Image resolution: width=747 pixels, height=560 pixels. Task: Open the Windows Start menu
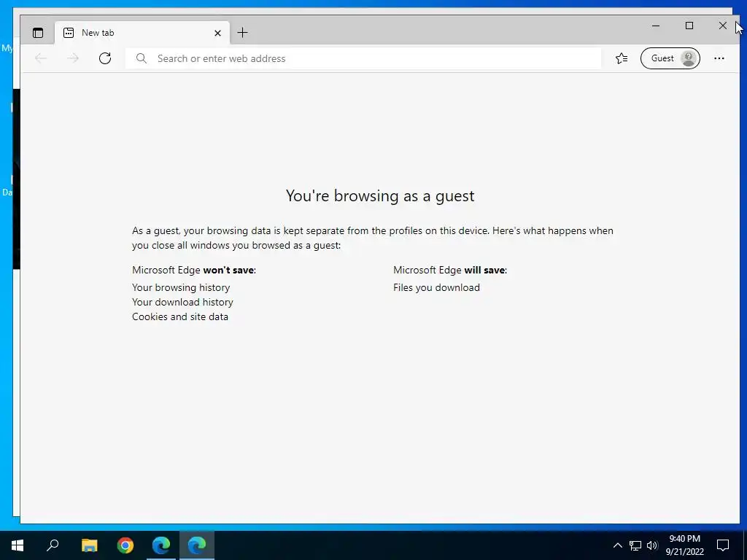(x=18, y=545)
